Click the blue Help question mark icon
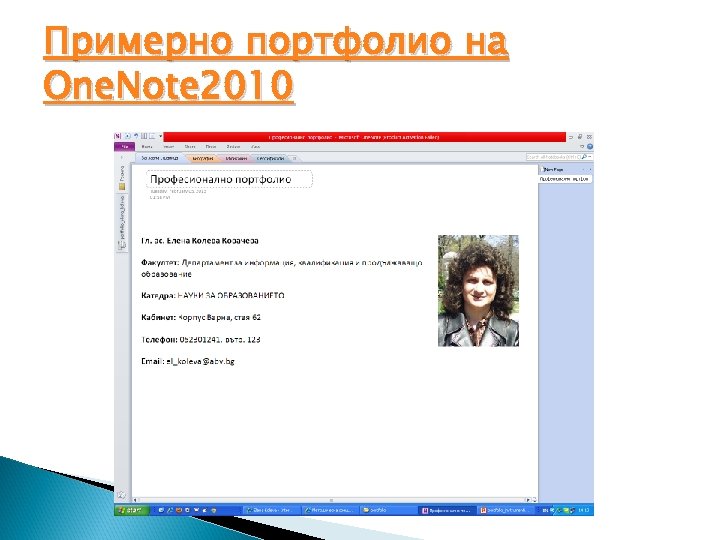Image resolution: width=720 pixels, height=540 pixels. [590, 146]
